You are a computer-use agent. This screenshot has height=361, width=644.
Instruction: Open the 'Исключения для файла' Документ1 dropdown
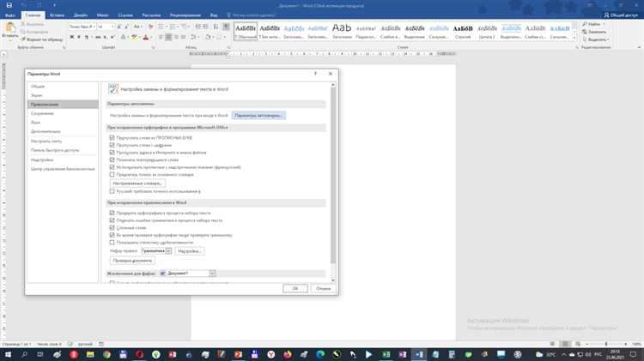[x=212, y=274]
